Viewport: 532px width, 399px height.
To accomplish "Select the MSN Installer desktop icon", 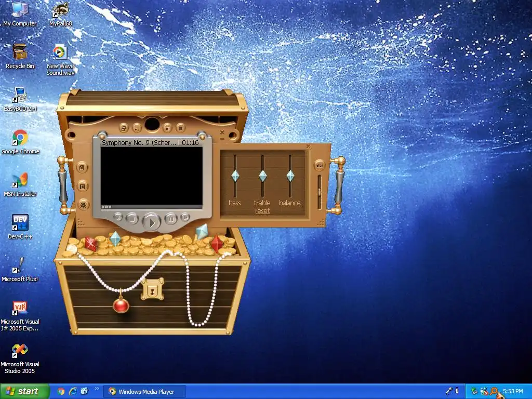I will point(20,184).
